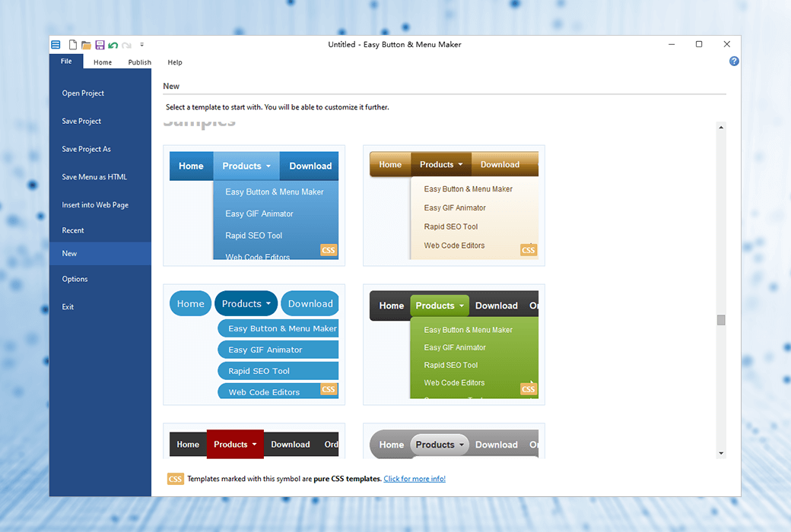
Task: Undo the last action with the green arrow
Action: (113, 46)
